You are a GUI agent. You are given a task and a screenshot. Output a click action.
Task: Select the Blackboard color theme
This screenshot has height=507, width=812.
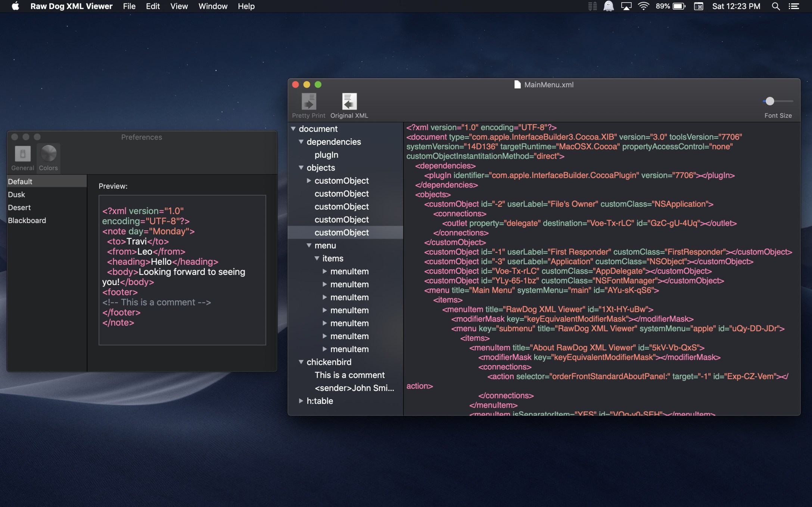pyautogui.click(x=27, y=220)
